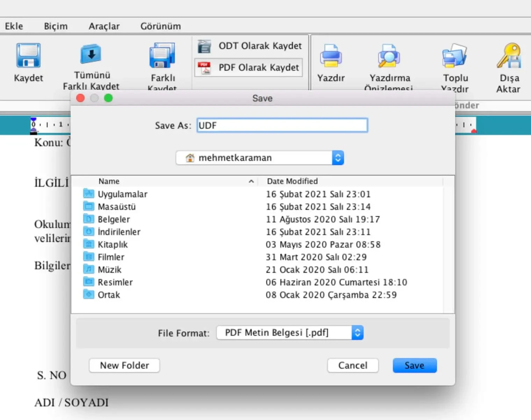
Task: Click the Yazdır printer icon
Action: click(x=331, y=56)
